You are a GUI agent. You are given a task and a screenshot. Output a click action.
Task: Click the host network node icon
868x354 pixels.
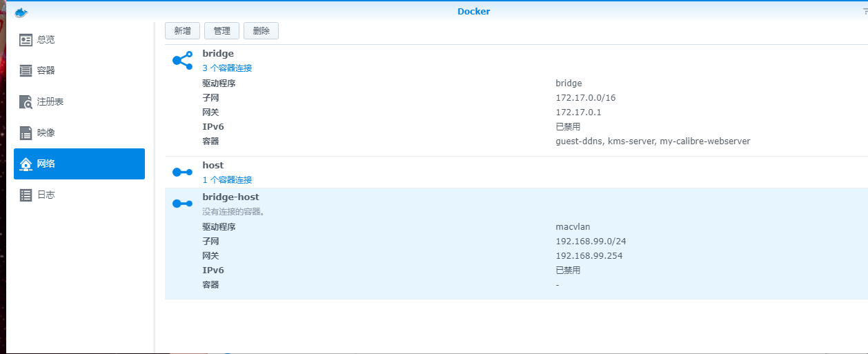point(182,172)
